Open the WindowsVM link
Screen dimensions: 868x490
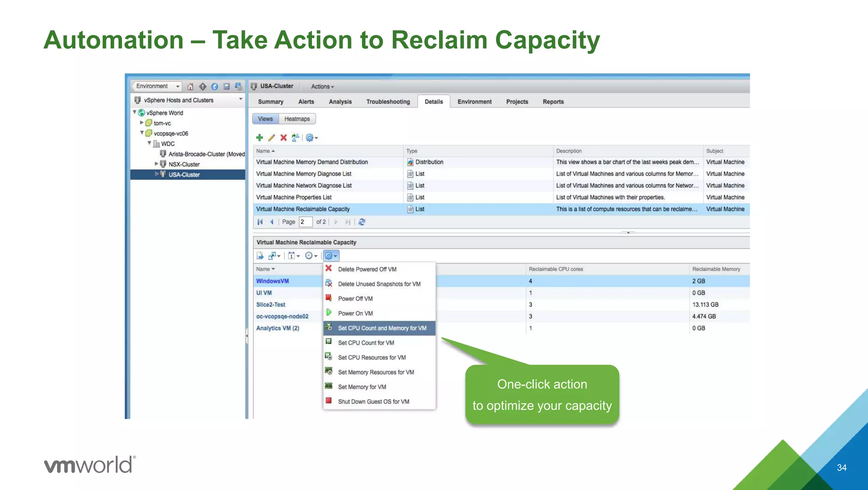273,281
